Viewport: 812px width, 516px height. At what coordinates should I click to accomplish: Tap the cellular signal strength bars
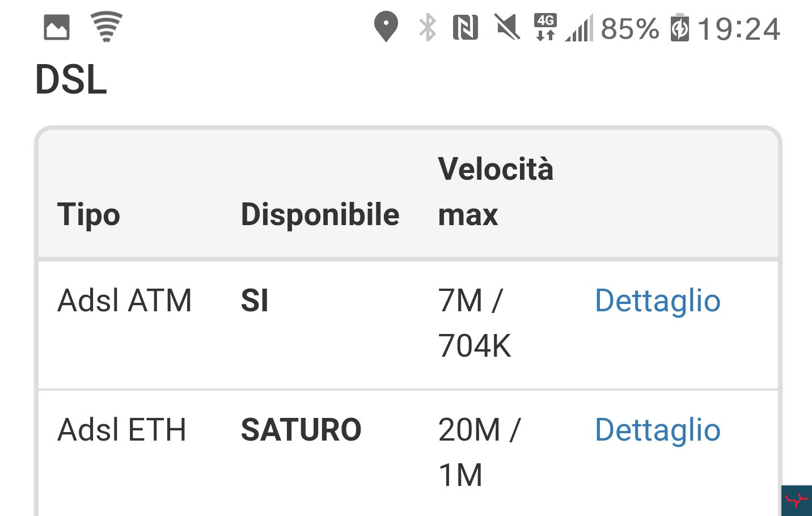click(x=579, y=27)
